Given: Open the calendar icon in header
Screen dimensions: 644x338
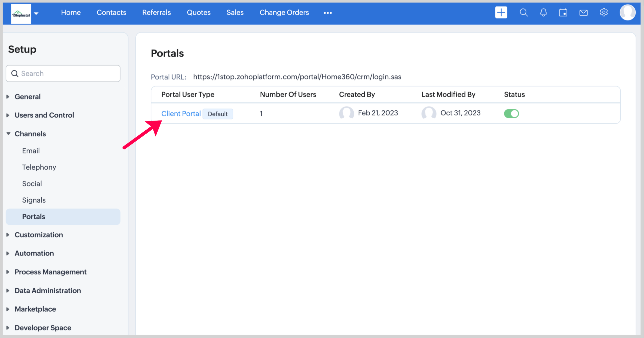Looking at the screenshot, I should 563,12.
